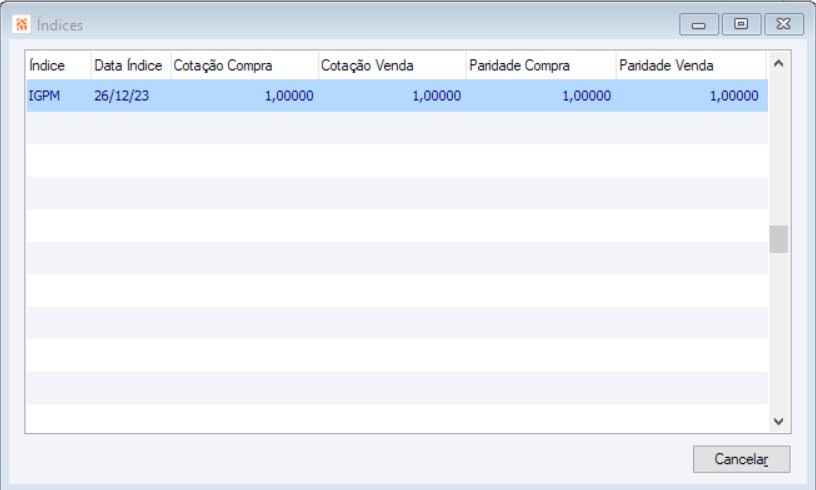816x490 pixels.
Task: Maximize the Índices window
Action: [x=741, y=24]
